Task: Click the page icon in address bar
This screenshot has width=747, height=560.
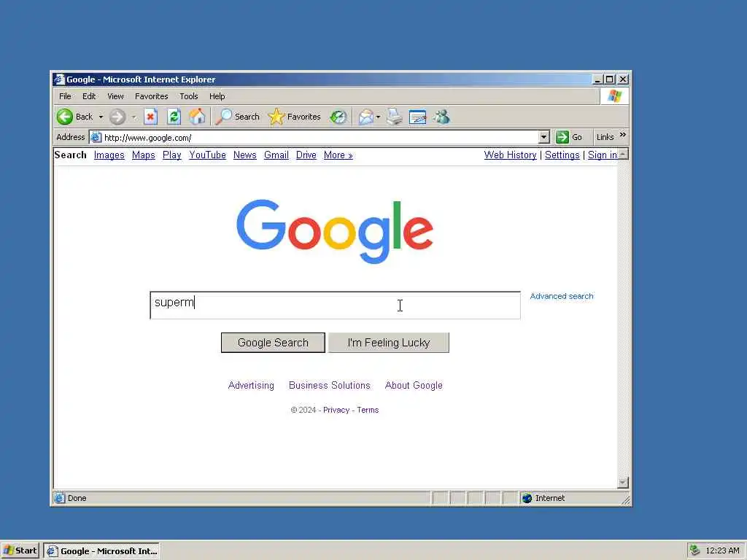Action: [x=96, y=138]
